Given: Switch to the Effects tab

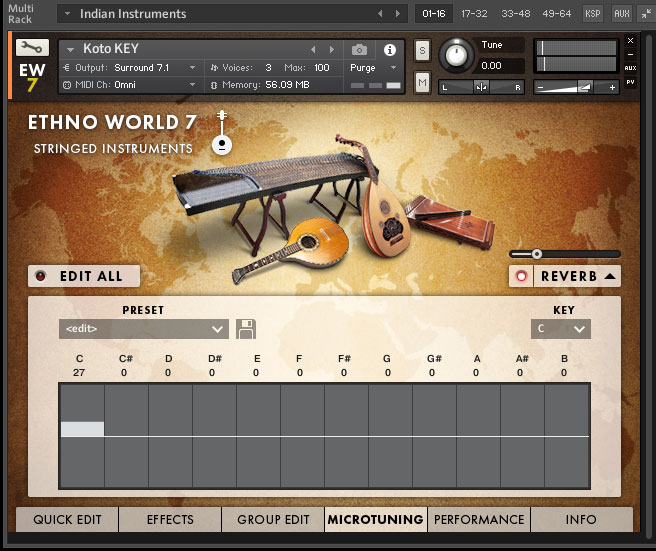Looking at the screenshot, I should [170, 520].
